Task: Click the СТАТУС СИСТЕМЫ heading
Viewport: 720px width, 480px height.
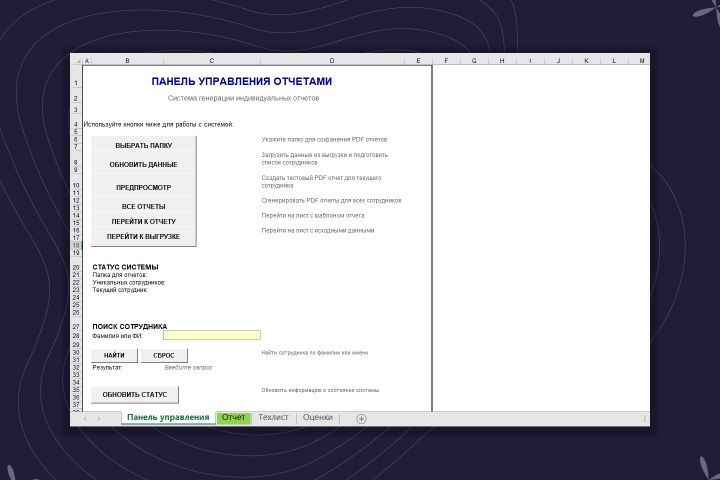Action: (x=125, y=267)
